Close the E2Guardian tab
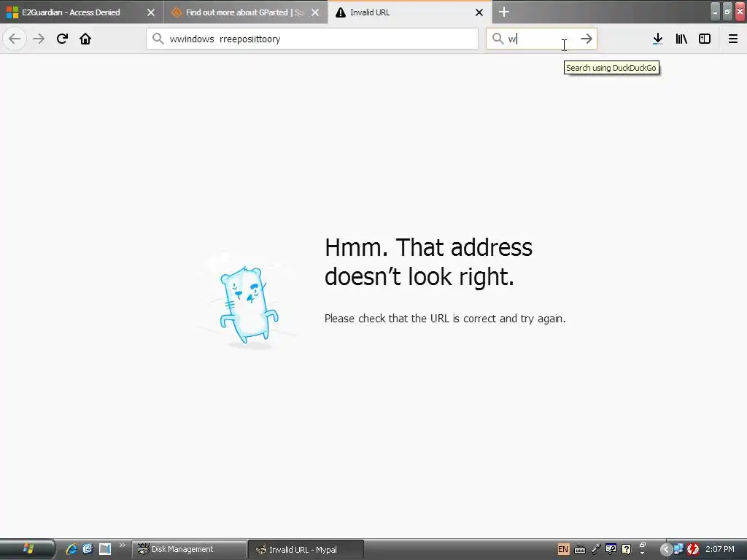Screen dimensions: 747x560 [x=151, y=12]
